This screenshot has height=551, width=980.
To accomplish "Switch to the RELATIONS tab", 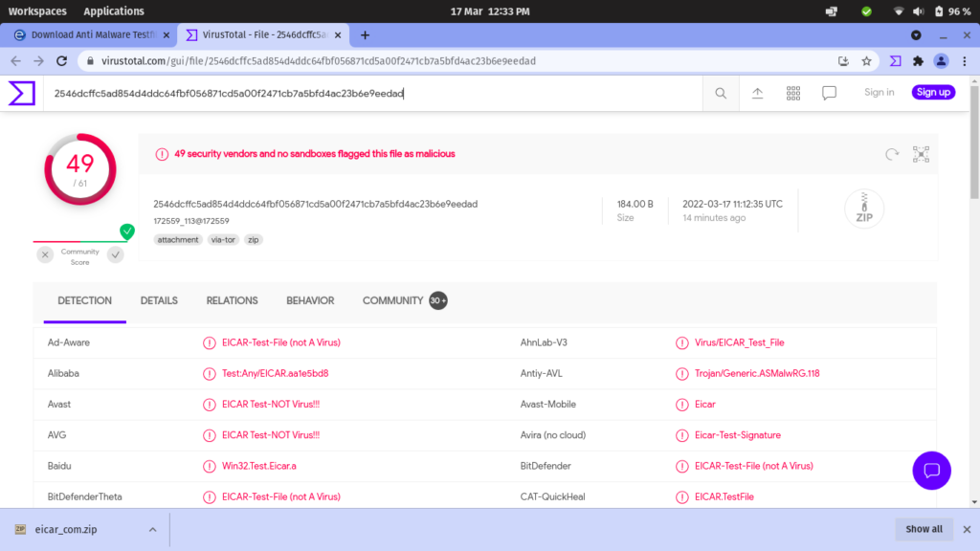I will [x=232, y=301].
